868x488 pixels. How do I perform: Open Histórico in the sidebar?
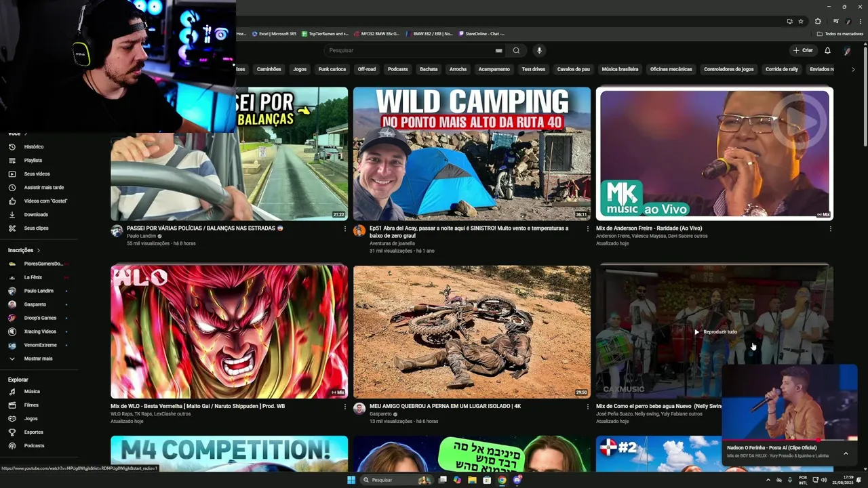(x=34, y=146)
